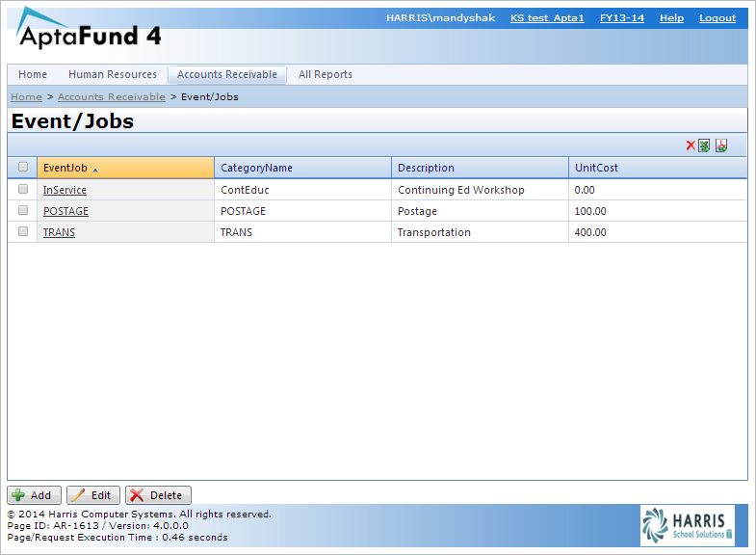
Task: Click the Logout link
Action: point(717,18)
